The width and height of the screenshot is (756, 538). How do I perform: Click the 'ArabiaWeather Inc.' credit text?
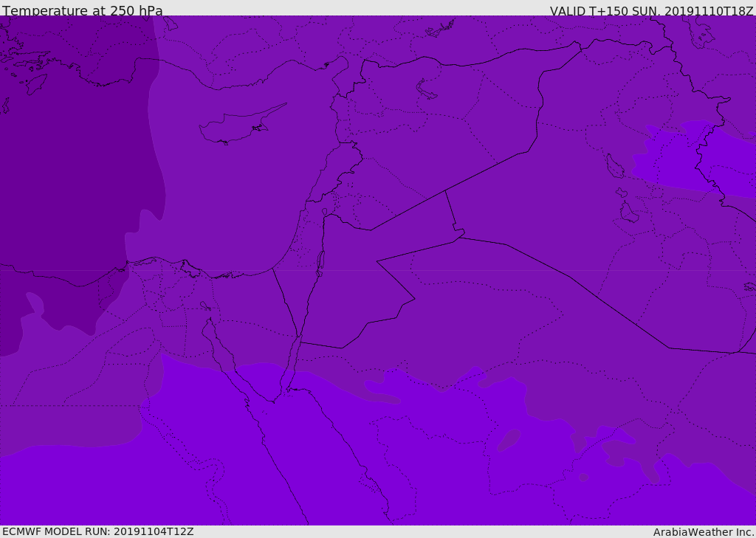pyautogui.click(x=704, y=532)
